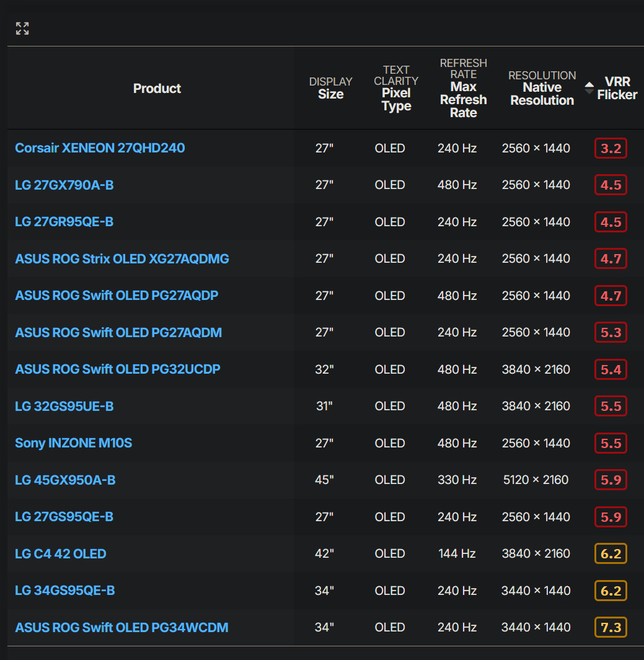Open the LG 27GS95QE-B product link
Viewport: 644px width, 660px height.
pos(64,517)
